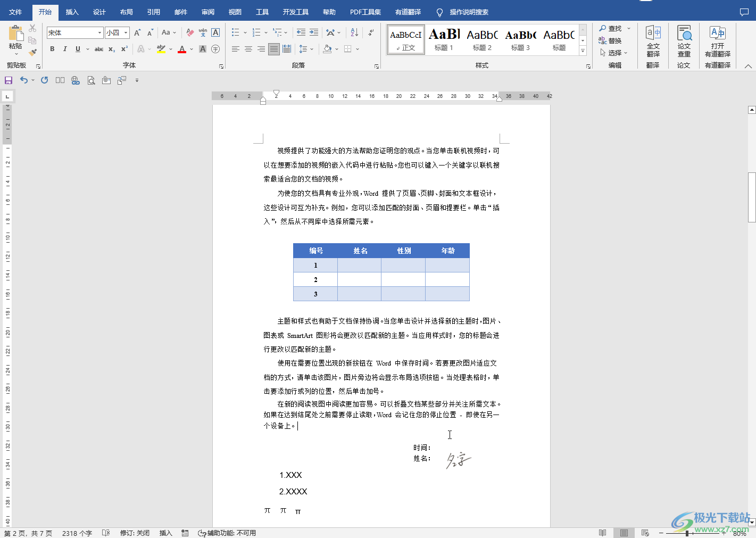756x538 pixels.
Task: Click Replace (替换) button
Action: [x=610, y=41]
